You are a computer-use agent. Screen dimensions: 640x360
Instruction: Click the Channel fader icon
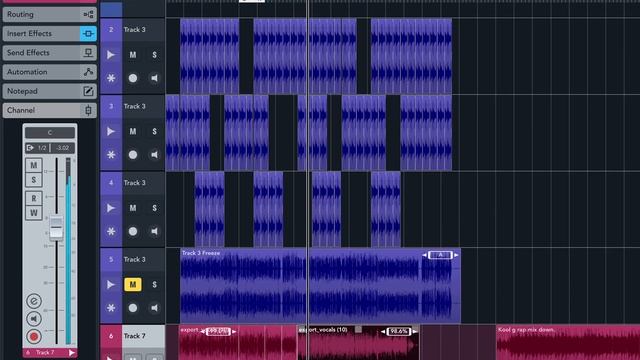click(88, 110)
